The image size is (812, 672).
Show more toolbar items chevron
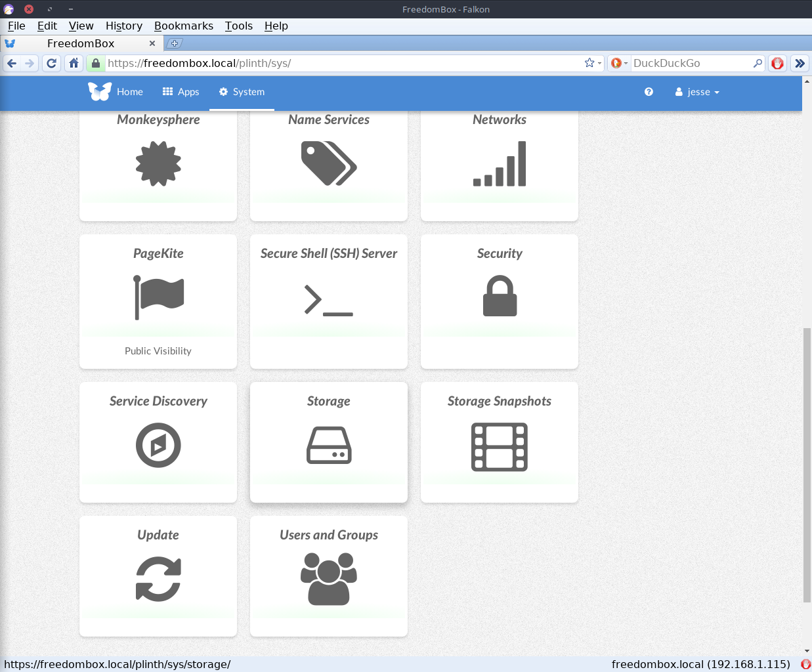[800, 63]
